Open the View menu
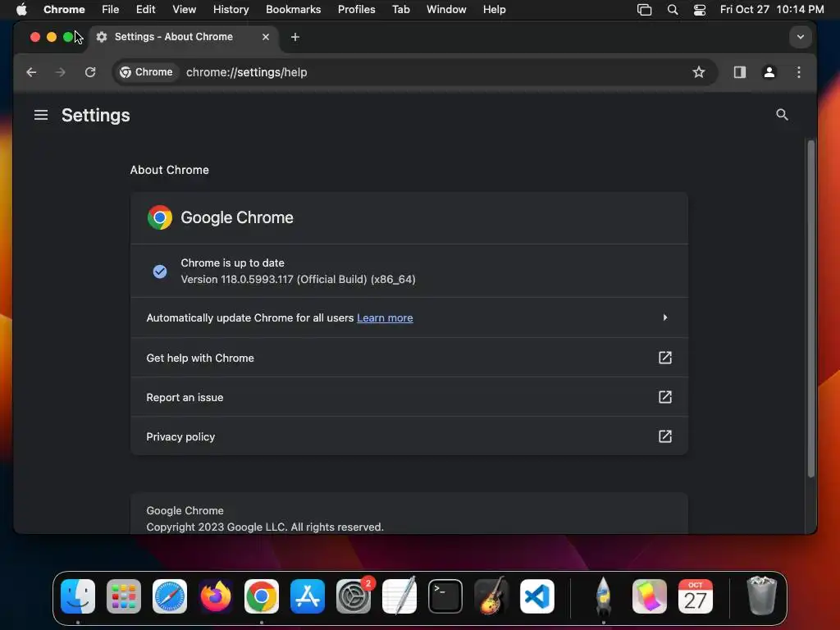The width and height of the screenshot is (840, 630). coord(184,9)
